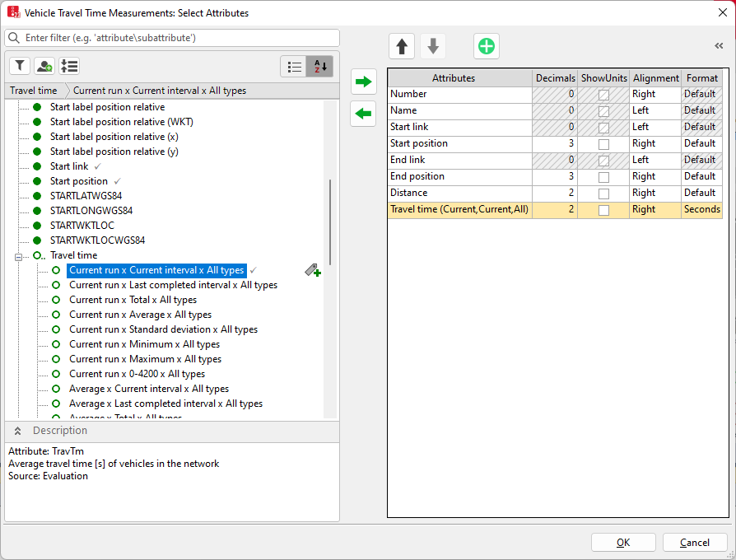Toggle ShowUnits checkbox for Travel time row
The image size is (736, 560).
click(603, 210)
